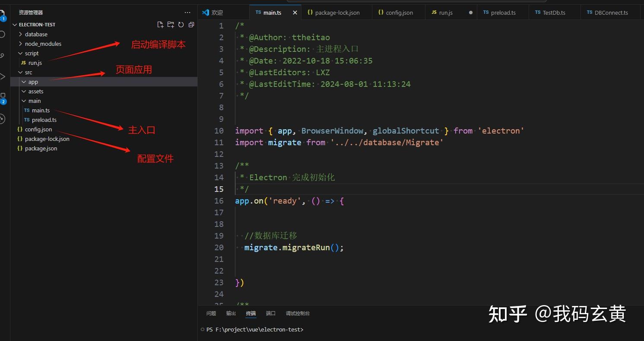
Task: Open the Explorer more actions menu
Action: coord(187,12)
